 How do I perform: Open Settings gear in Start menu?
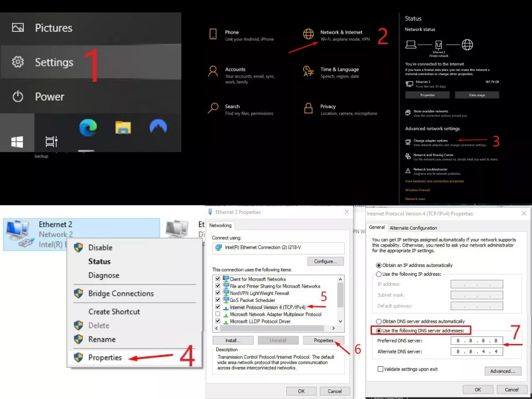click(x=18, y=62)
